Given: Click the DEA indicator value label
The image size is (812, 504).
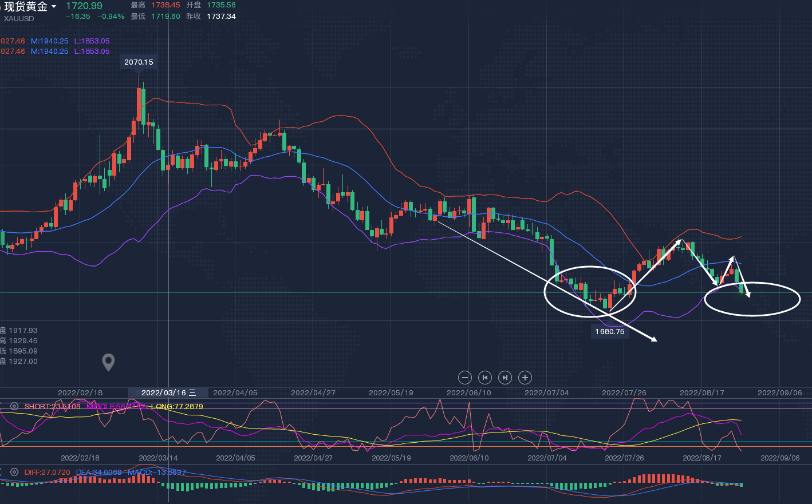Looking at the screenshot, I should click(98, 473).
